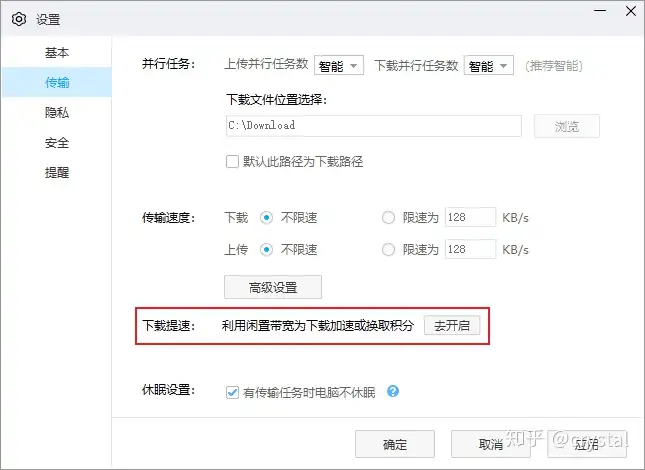The width and height of the screenshot is (645, 470).
Task: Click upload speed limit 128 field
Action: pos(470,249)
